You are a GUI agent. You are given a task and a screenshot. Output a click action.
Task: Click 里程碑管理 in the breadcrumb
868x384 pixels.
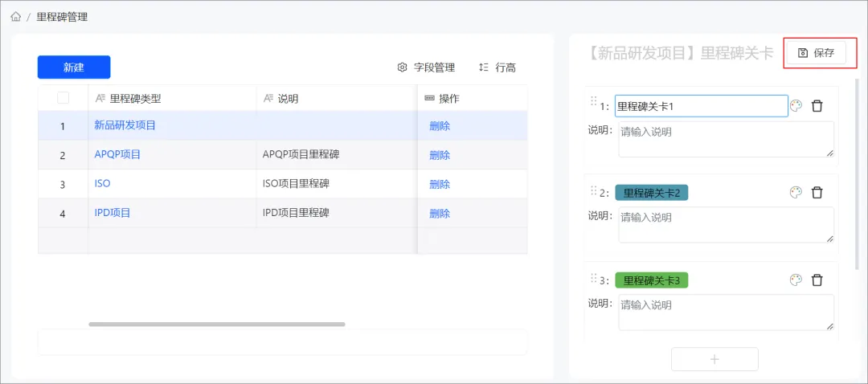(62, 17)
